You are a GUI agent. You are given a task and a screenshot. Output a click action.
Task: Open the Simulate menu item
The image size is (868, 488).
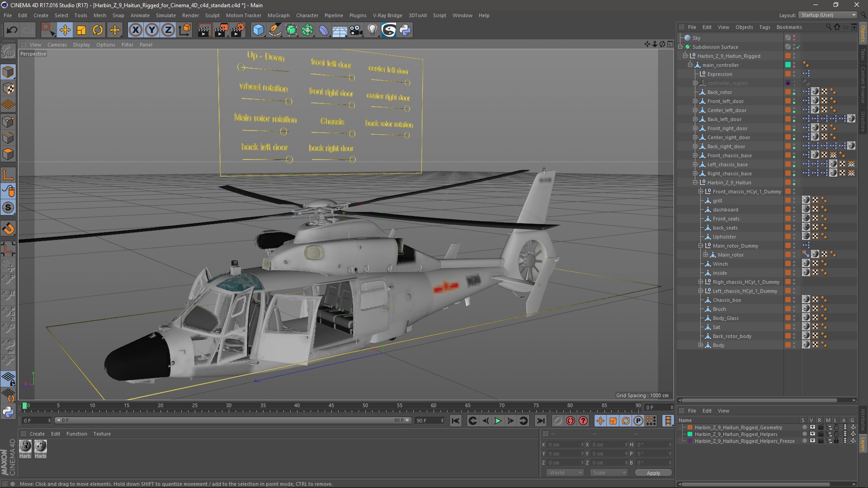(x=167, y=15)
